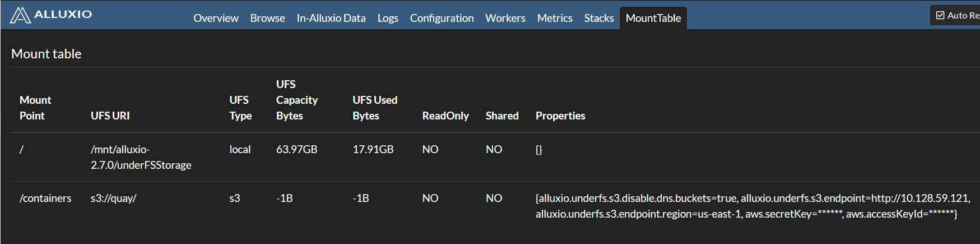Click the "s3" UFS type cell
The image size is (980, 244).
(235, 198)
